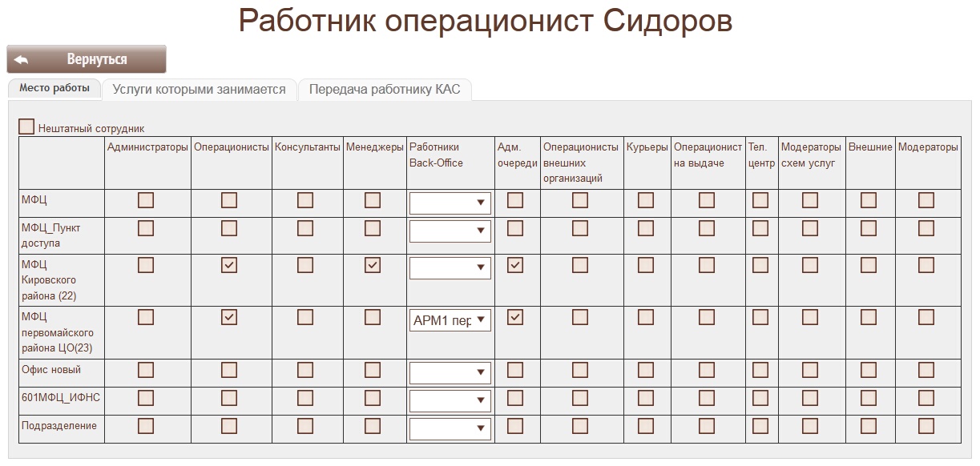The height and width of the screenshot is (466, 980).
Task: Select the Место работы tab
Action: [x=54, y=88]
